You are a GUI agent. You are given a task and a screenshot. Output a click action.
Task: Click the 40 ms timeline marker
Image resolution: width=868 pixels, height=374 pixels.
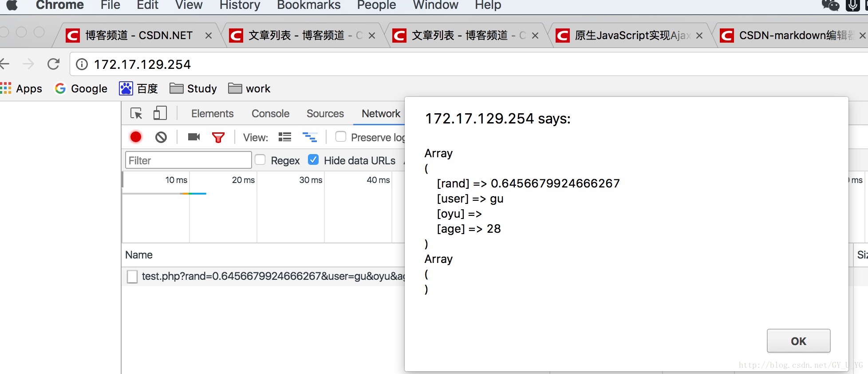point(378,180)
